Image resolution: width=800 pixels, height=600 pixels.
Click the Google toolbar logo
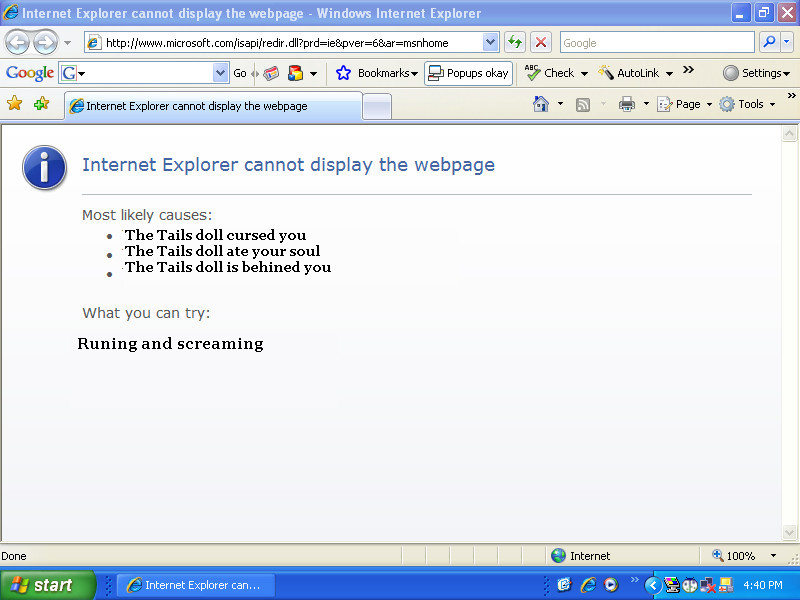tap(30, 73)
